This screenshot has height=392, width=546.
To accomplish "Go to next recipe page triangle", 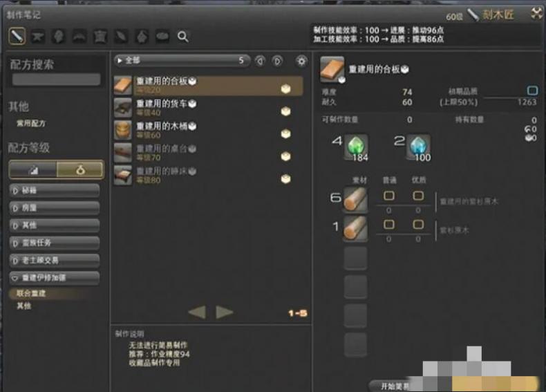I will coord(224,312).
